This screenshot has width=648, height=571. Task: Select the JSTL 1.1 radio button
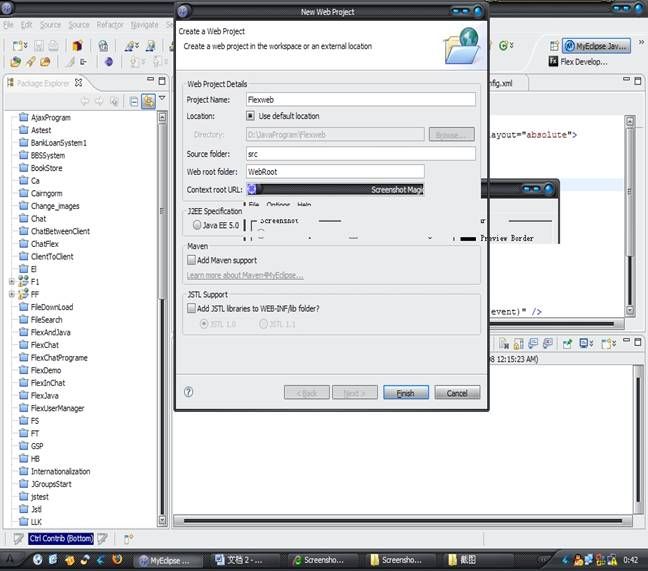point(263,324)
